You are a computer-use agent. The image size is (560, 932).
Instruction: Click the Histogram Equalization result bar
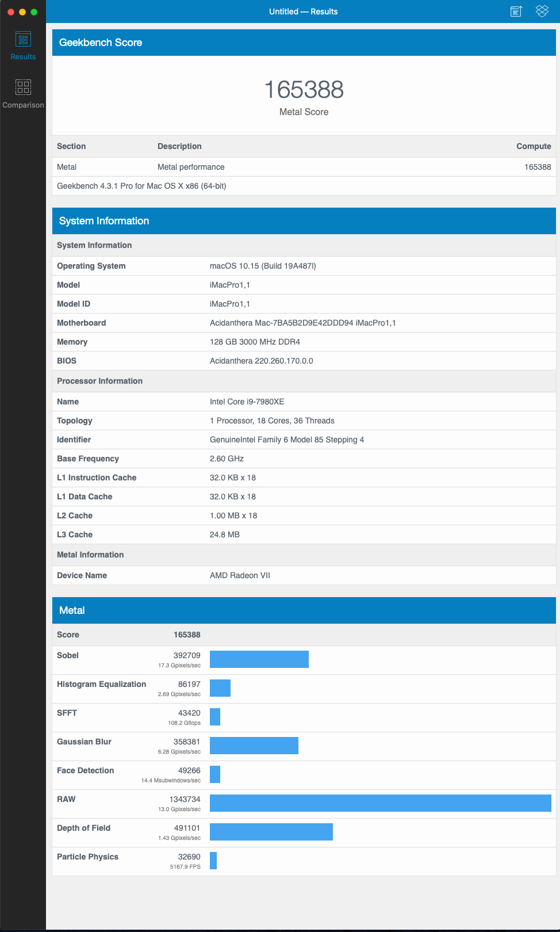tap(220, 688)
